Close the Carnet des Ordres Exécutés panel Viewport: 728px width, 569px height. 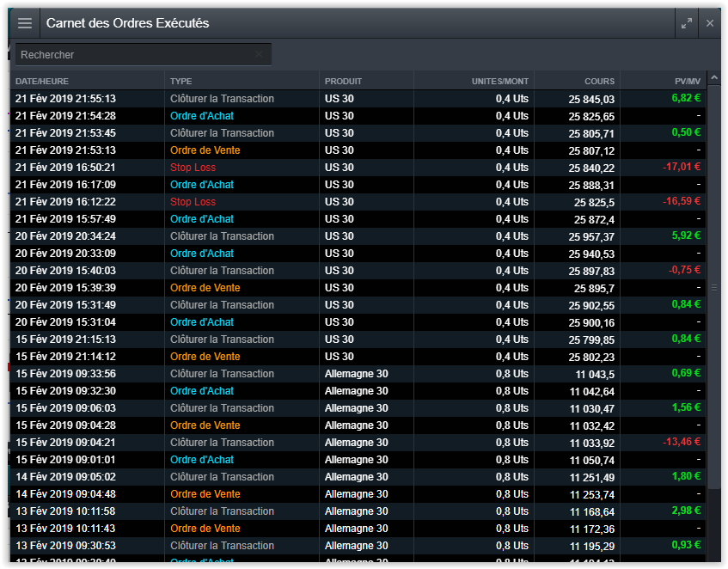(x=710, y=23)
